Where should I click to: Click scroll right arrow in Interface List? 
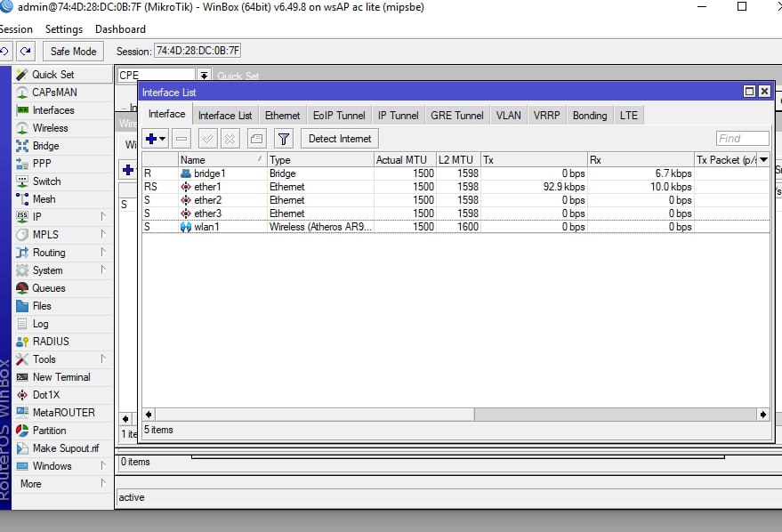[x=763, y=415]
